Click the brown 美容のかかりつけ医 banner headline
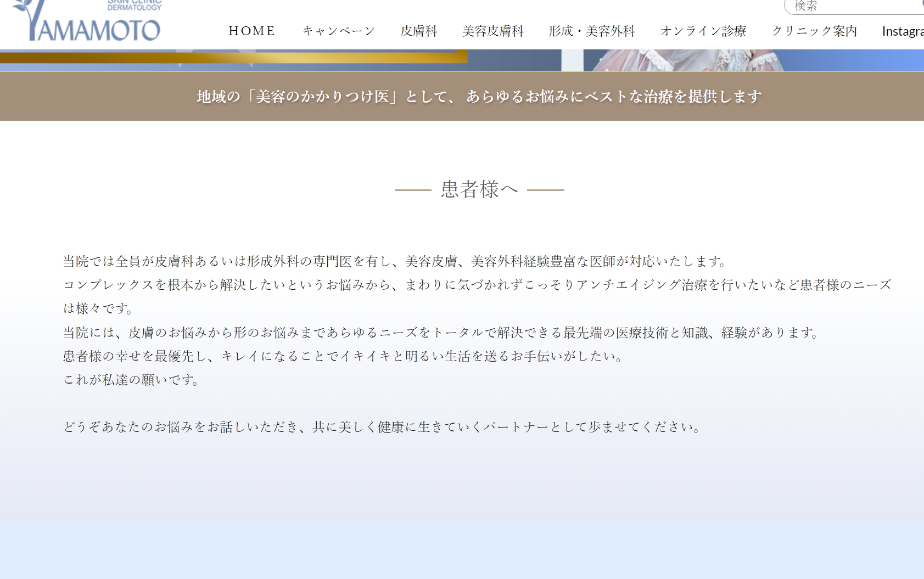The image size is (924, 579). (x=479, y=97)
